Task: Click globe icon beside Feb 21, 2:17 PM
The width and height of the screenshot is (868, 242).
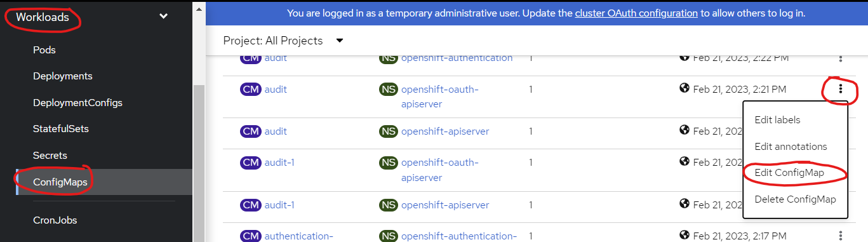Action: pyautogui.click(x=684, y=236)
